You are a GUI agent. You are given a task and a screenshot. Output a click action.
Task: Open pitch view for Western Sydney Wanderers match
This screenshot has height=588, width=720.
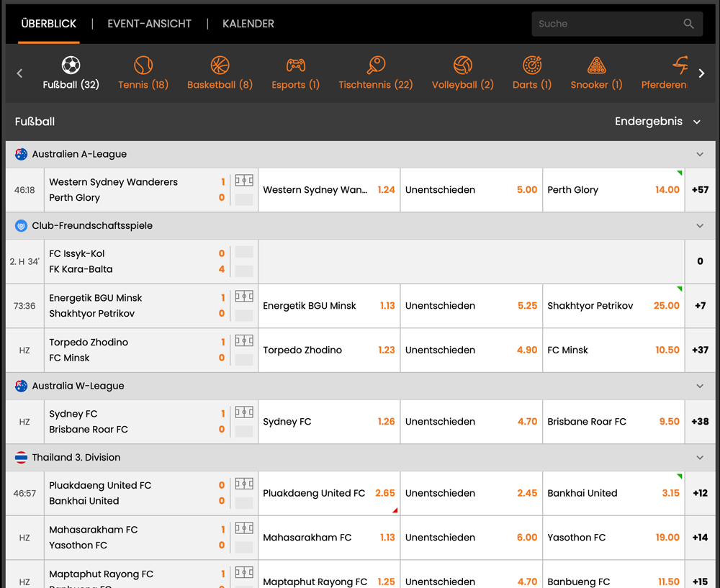[244, 181]
